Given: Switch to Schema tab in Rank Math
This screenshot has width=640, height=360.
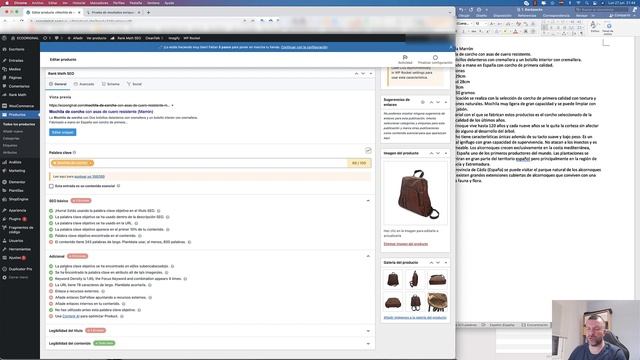Looking at the screenshot, I should (111, 84).
